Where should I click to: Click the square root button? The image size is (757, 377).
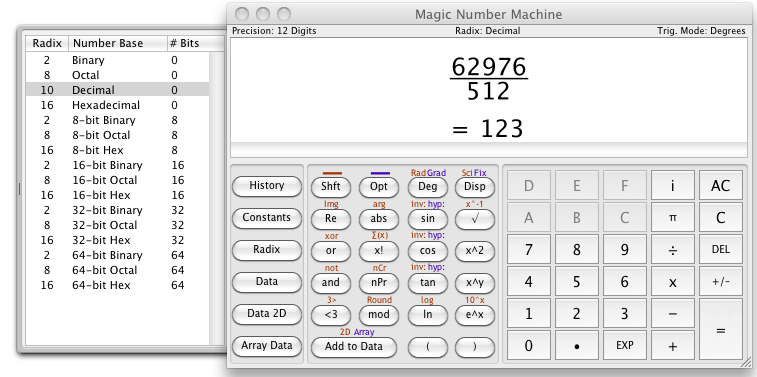[x=475, y=219]
